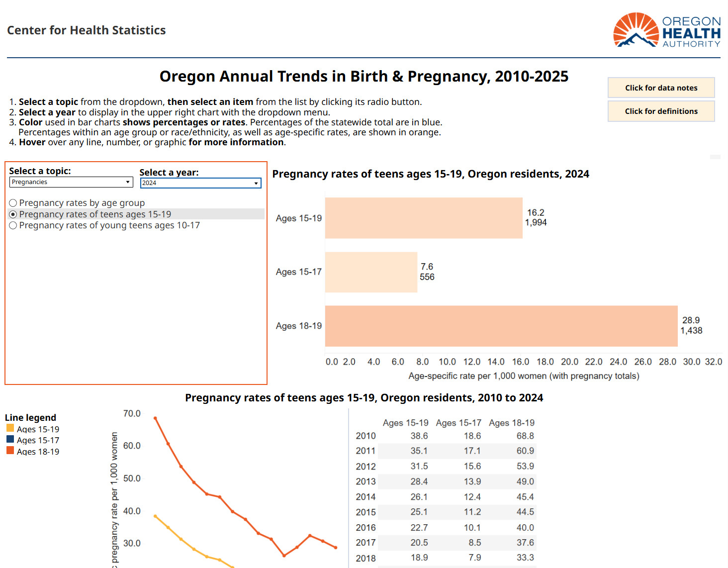The width and height of the screenshot is (728, 568).
Task: Click the 15.6 value for 2012
Action: pos(472,466)
